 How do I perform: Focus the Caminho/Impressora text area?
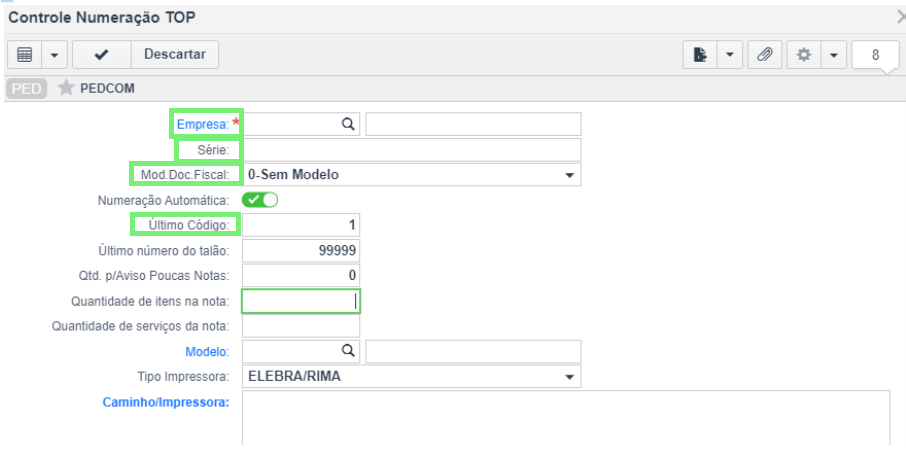click(566, 418)
